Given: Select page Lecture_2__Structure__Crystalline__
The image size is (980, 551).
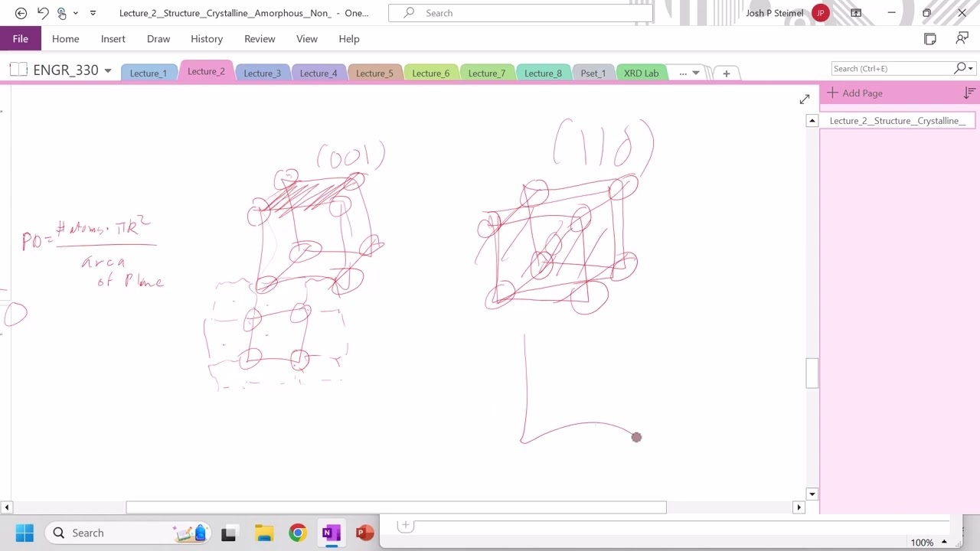Looking at the screenshot, I should click(x=897, y=121).
